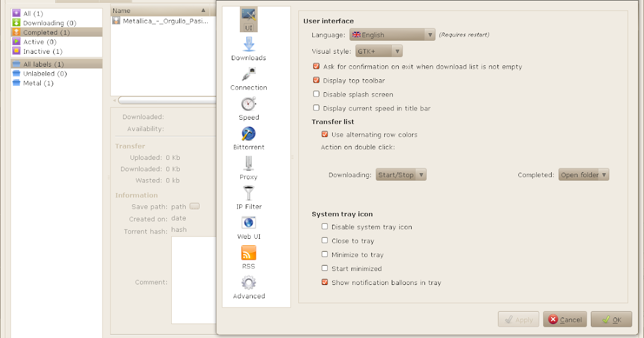Toggle Show notification balloons in tray
The image size is (644, 338).
pyautogui.click(x=325, y=282)
